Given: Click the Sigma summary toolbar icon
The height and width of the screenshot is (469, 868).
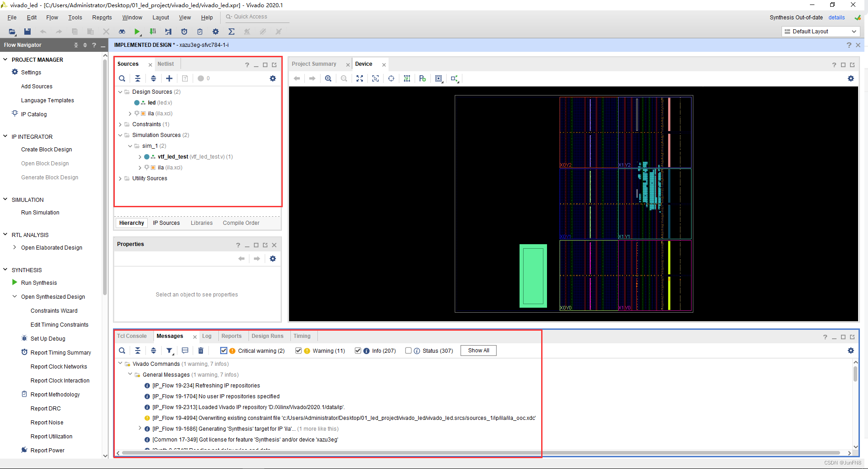Looking at the screenshot, I should tap(231, 32).
